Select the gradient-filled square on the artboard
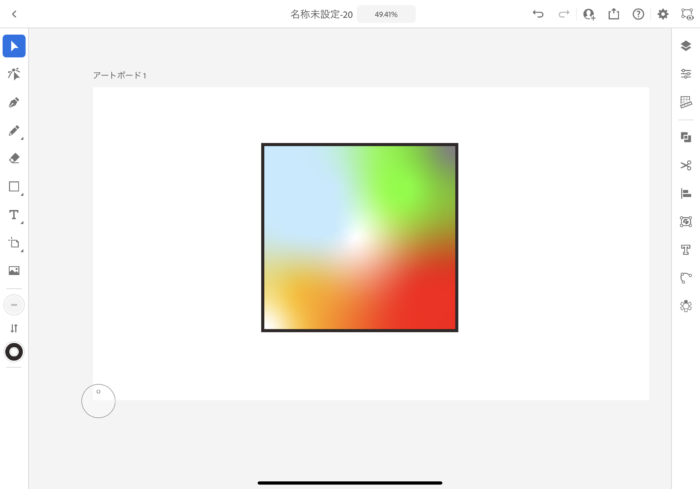Viewport: 700px width, 489px height. tap(360, 238)
